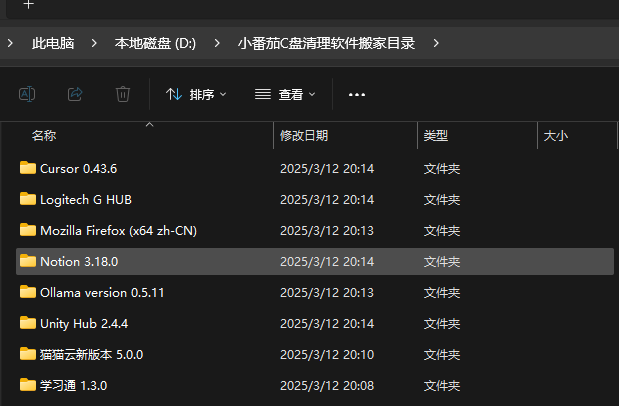The width and height of the screenshot is (619, 406).
Task: Sort by 类型 column header
Action: [x=436, y=136]
